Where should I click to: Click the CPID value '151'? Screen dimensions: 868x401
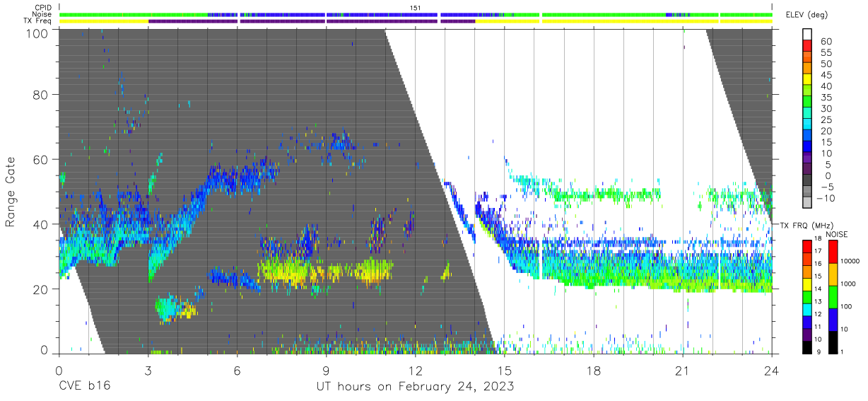(x=415, y=7)
